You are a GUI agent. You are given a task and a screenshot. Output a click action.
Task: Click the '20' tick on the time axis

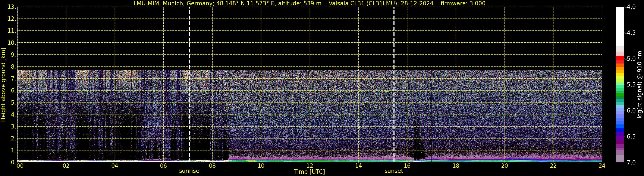pos(505,166)
